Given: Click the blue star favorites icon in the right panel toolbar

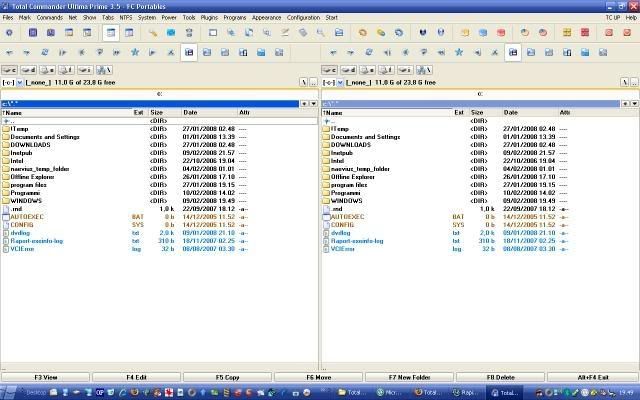Looking at the screenshot, I should click(459, 52).
